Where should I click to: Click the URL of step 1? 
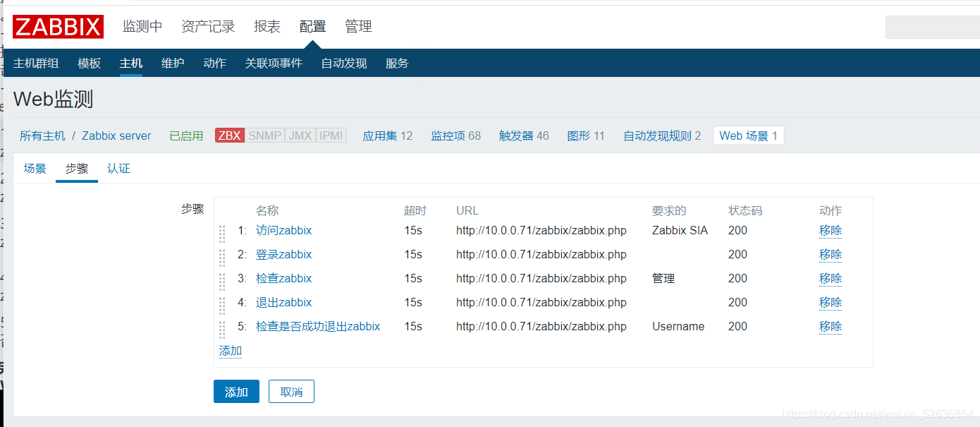click(x=541, y=230)
